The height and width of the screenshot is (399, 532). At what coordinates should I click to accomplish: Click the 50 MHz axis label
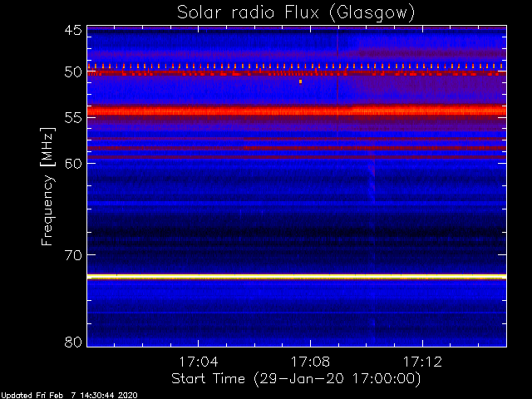coord(73,72)
